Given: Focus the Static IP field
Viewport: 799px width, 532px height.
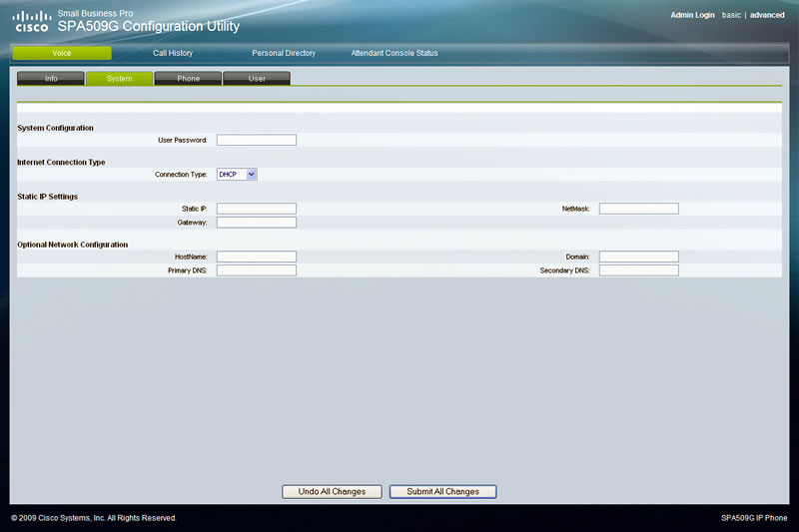Looking at the screenshot, I should click(257, 209).
